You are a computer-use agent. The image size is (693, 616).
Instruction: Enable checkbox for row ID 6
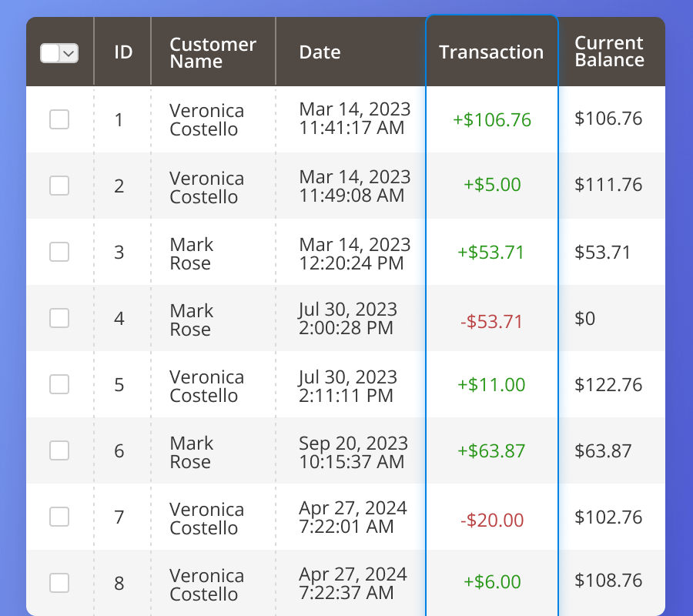coord(59,450)
